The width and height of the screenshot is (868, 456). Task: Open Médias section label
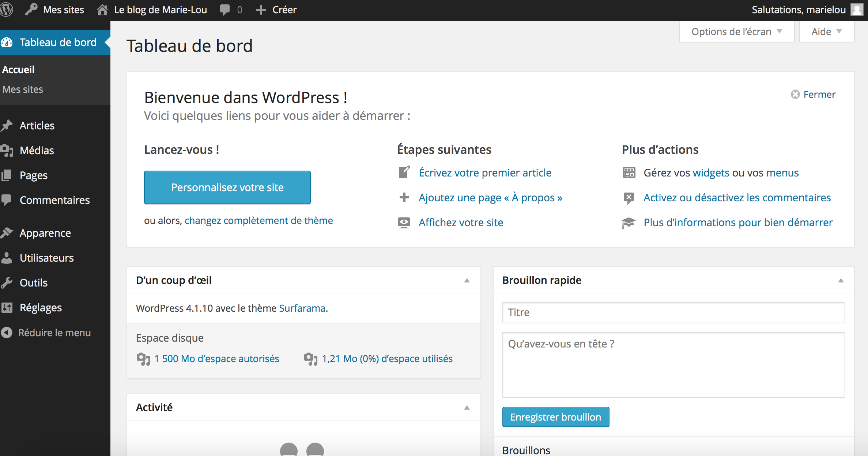[x=37, y=151]
